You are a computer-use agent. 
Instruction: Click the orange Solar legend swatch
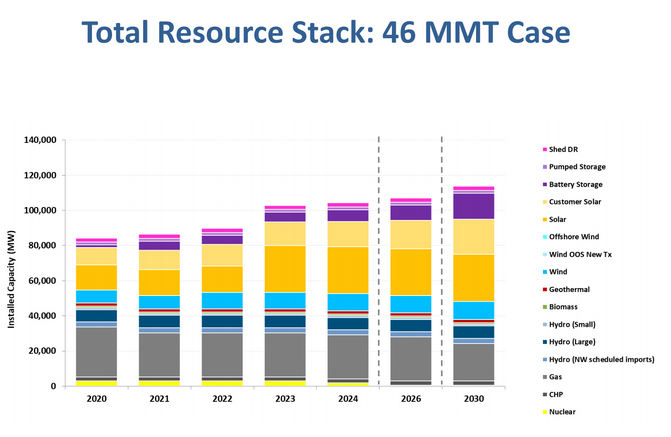pos(545,219)
